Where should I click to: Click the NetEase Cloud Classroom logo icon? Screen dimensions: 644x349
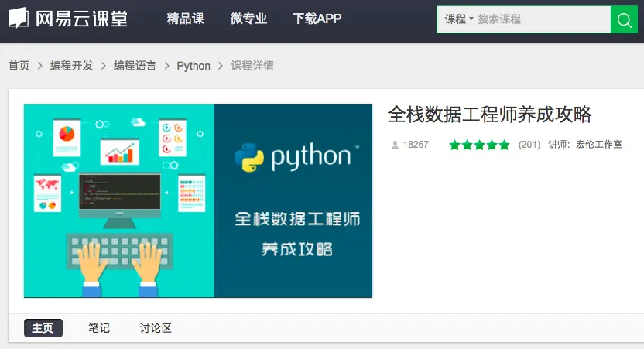(x=19, y=18)
